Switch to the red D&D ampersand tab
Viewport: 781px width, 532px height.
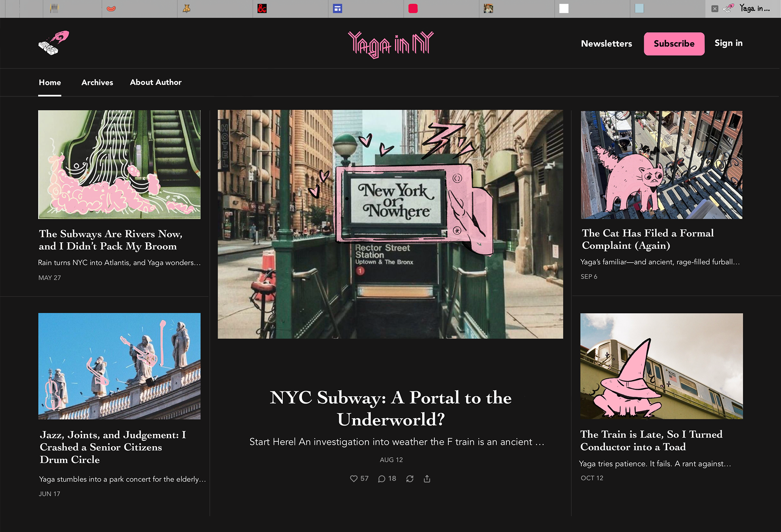point(262,9)
